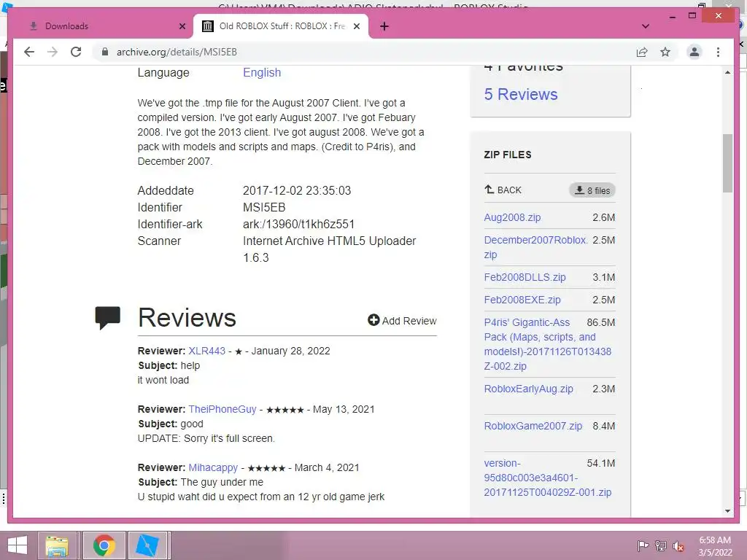Click the padlock site info icon
The image size is (747, 560).
105,52
